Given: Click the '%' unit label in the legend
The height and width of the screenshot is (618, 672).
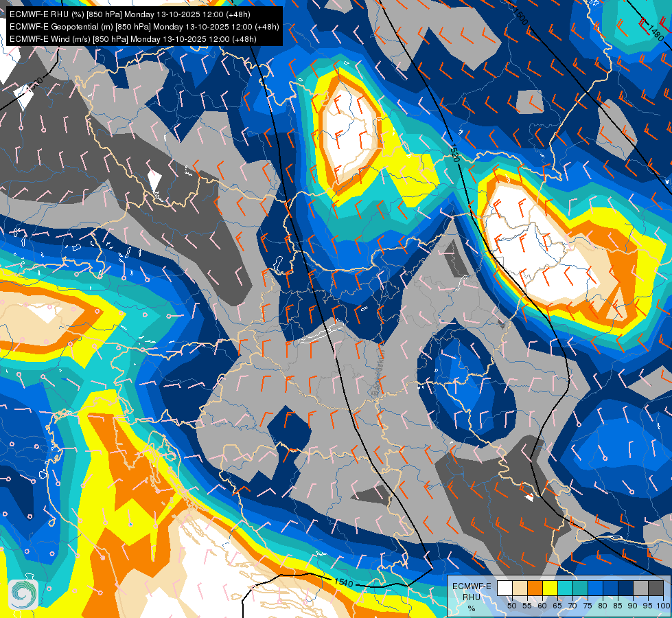Looking at the screenshot, I should tap(472, 608).
